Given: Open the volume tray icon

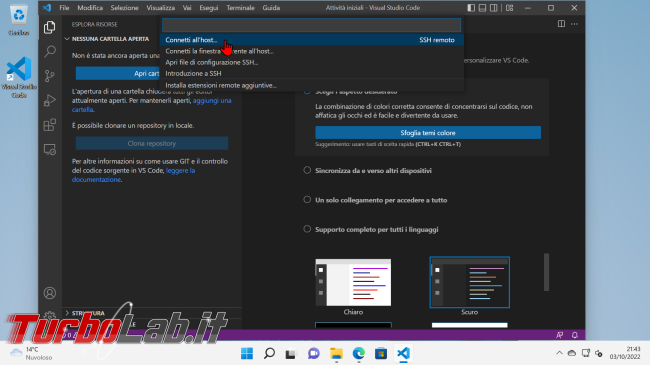Looking at the screenshot, I should [599, 353].
